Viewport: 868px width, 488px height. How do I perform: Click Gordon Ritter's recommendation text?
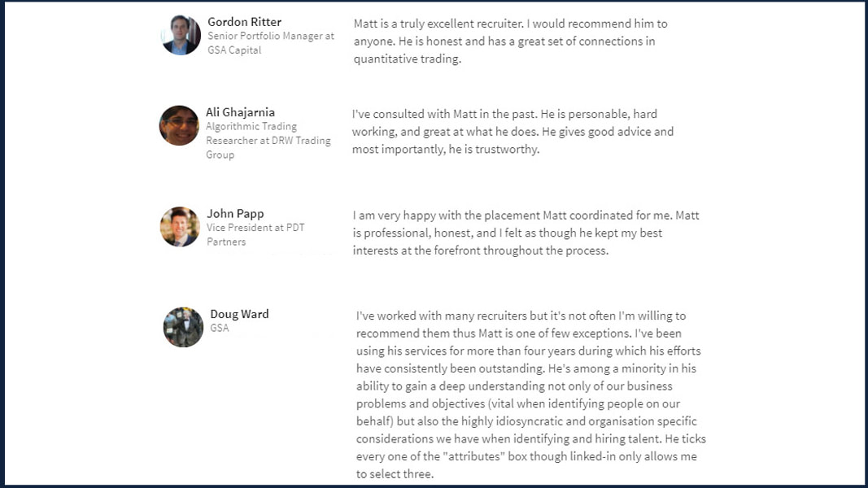[x=510, y=41]
